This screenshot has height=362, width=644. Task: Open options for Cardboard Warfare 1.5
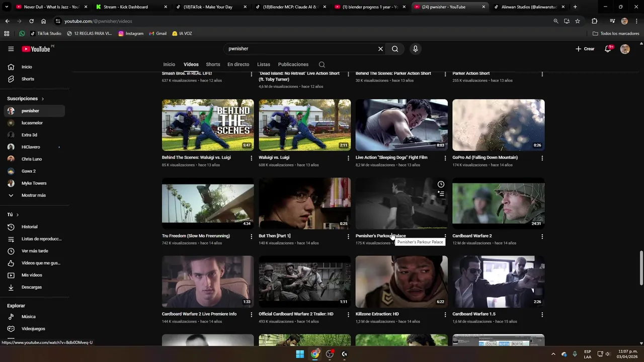[542, 314]
